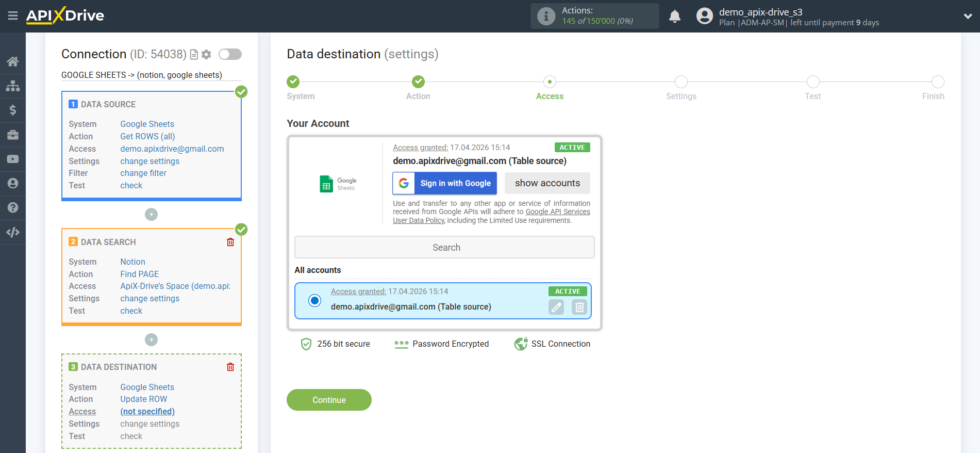
Task: Click the Settings step marker in progress bar
Action: 681,82
